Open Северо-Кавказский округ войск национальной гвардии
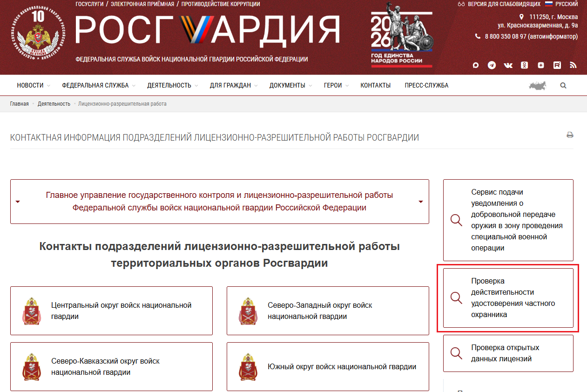587x392 pixels. [x=111, y=367]
